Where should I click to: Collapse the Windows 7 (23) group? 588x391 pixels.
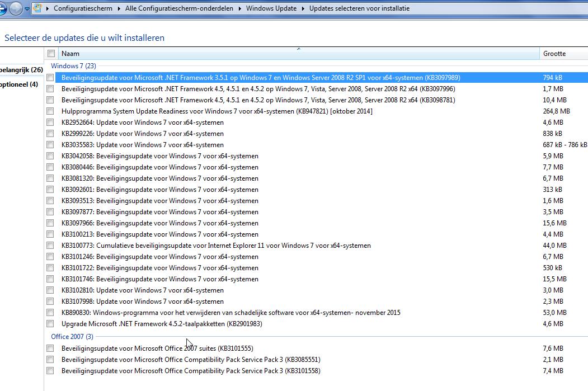73,66
